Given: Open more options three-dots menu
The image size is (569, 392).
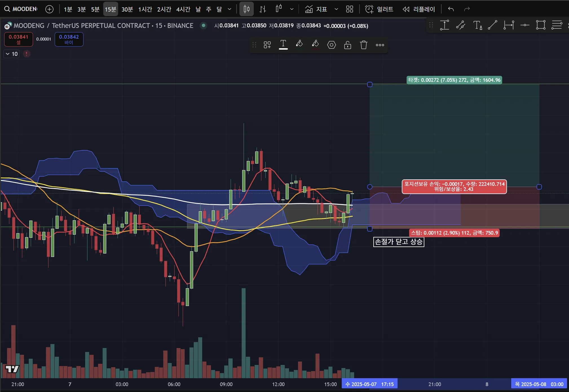Looking at the screenshot, I should pos(380,45).
